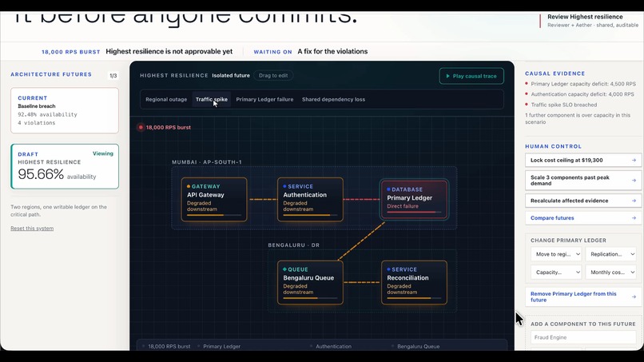
Task: Click the Authentication load bar
Action: [x=310, y=215]
